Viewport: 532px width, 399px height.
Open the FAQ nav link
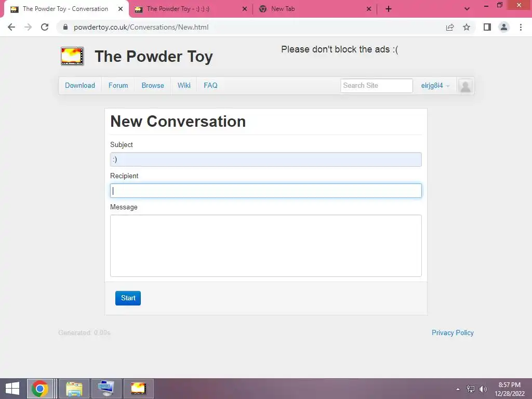point(210,86)
